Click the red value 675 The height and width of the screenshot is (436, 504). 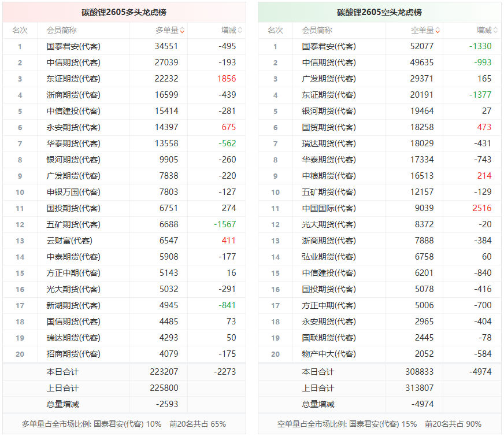coord(229,127)
